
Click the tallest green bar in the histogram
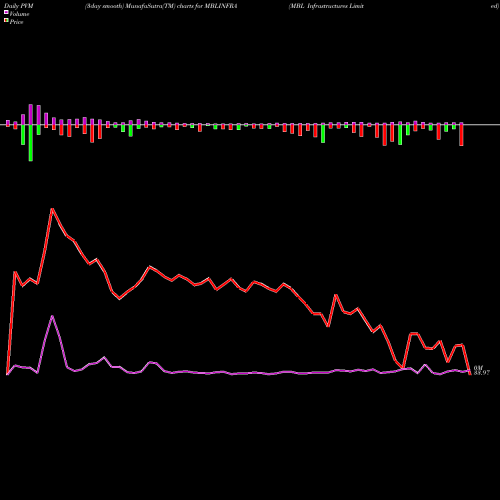tap(31, 143)
